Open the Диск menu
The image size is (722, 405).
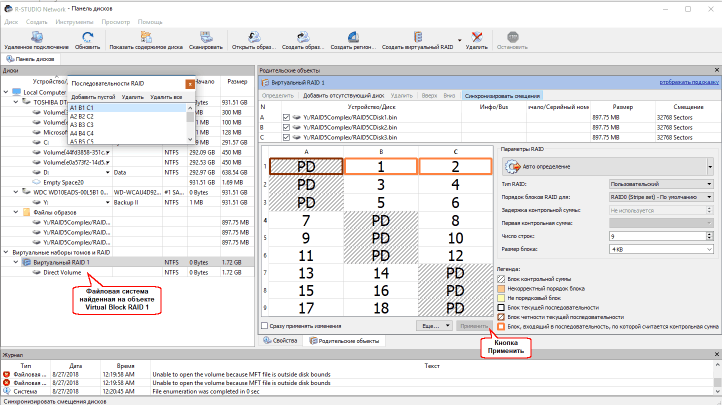(x=11, y=22)
